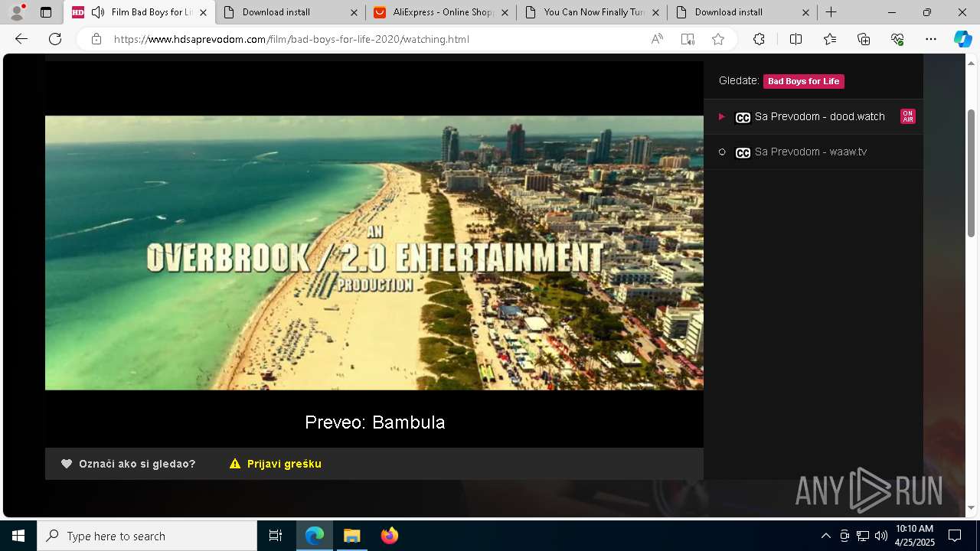The width and height of the screenshot is (980, 551).
Task: Switch to first Download install tab
Action: (290, 12)
